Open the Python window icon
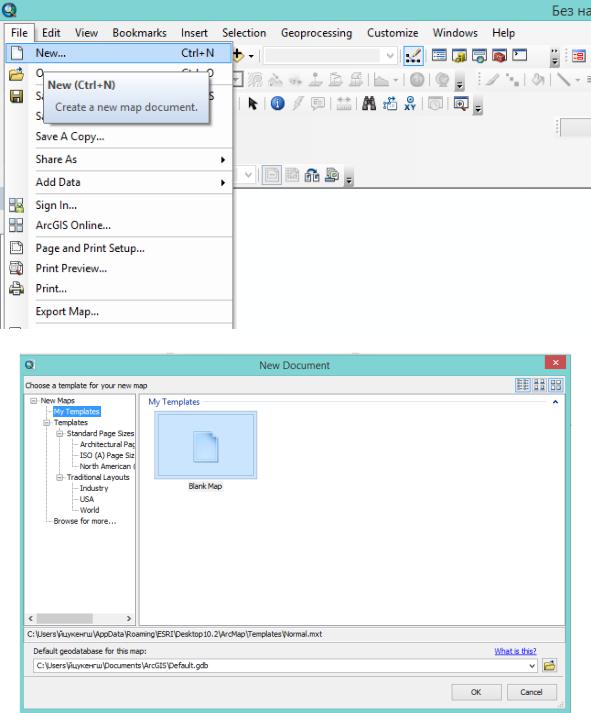 click(x=519, y=55)
